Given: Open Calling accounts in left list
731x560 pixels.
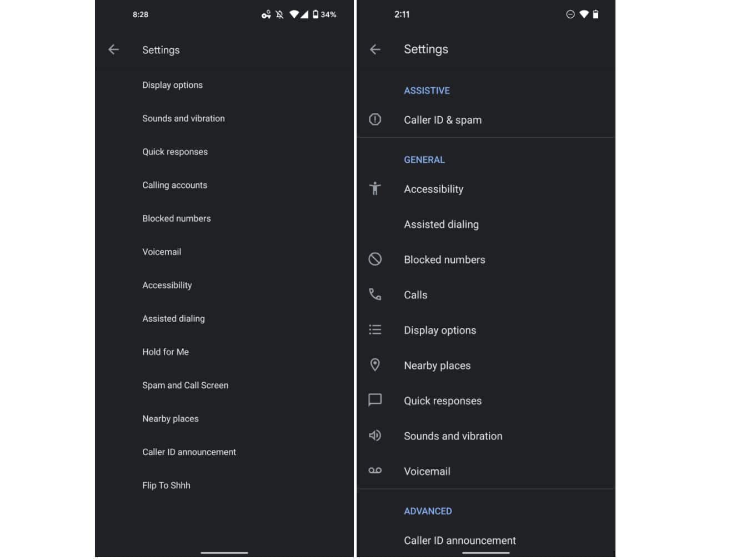Looking at the screenshot, I should tap(174, 185).
